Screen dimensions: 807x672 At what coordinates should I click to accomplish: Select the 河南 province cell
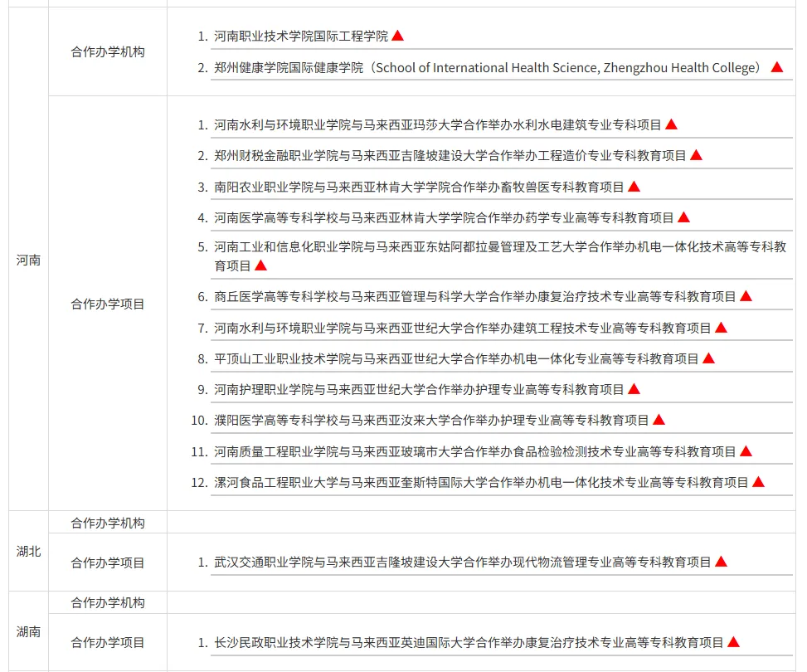pyautogui.click(x=28, y=260)
